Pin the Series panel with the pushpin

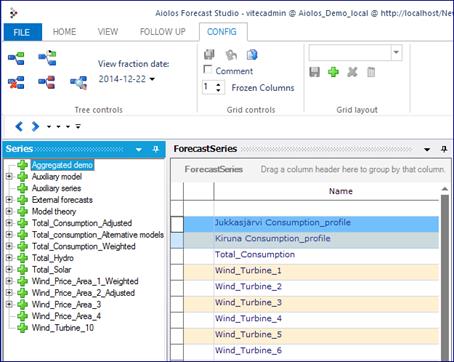coord(155,149)
